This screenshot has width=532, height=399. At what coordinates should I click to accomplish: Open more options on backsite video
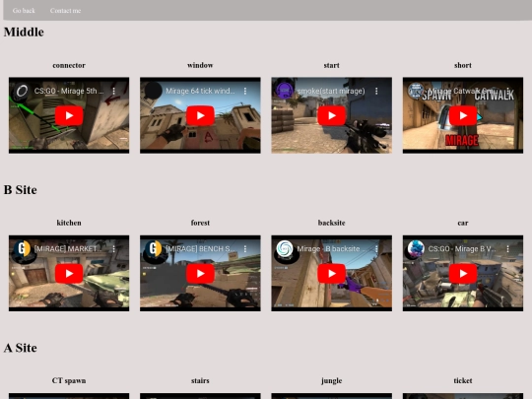(376, 248)
